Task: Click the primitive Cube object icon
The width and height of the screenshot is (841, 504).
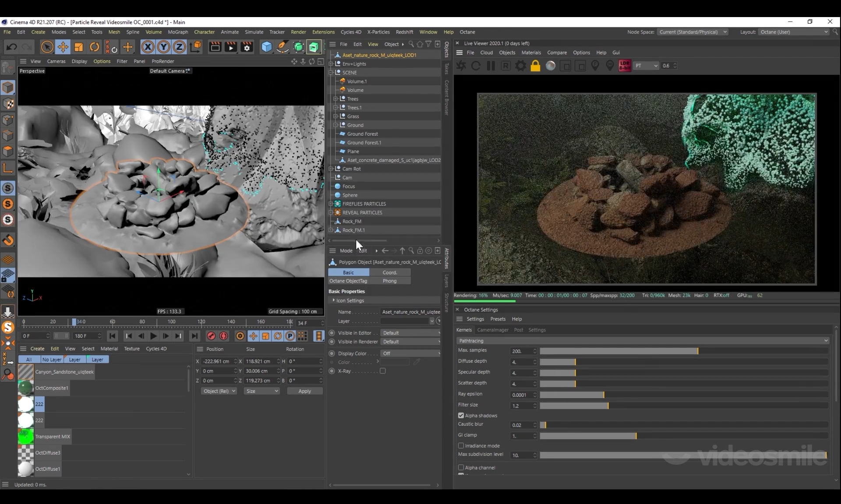Action: (266, 47)
